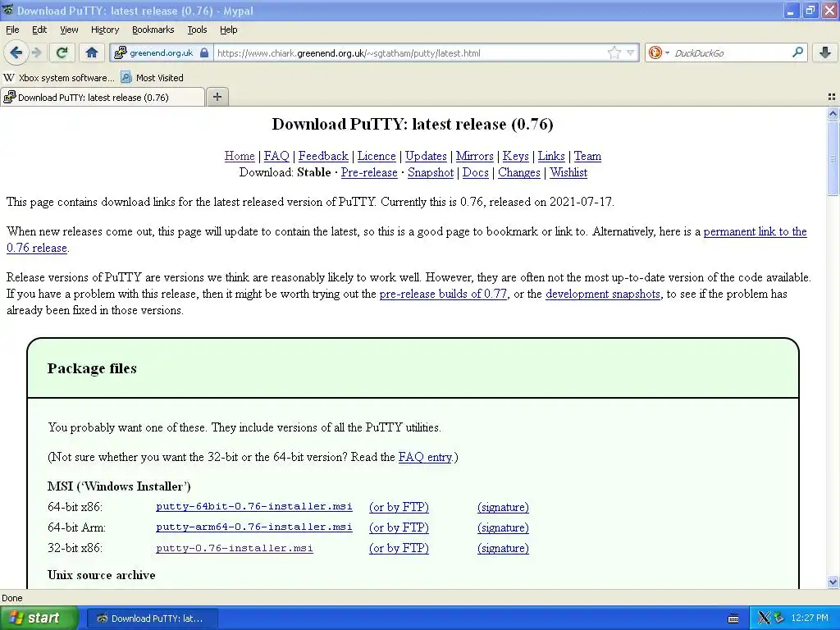This screenshot has height=630, width=840.
Task: Click the padlock site security icon
Action: coord(204,52)
